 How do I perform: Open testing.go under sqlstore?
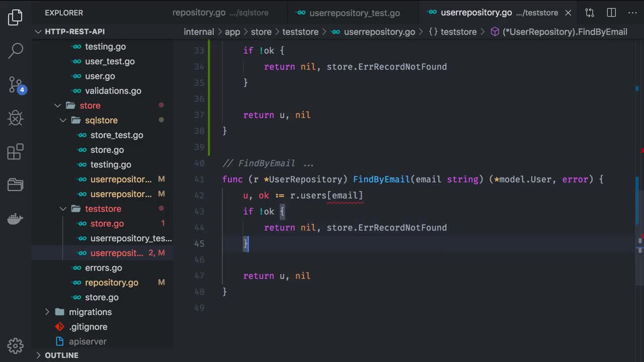click(111, 164)
